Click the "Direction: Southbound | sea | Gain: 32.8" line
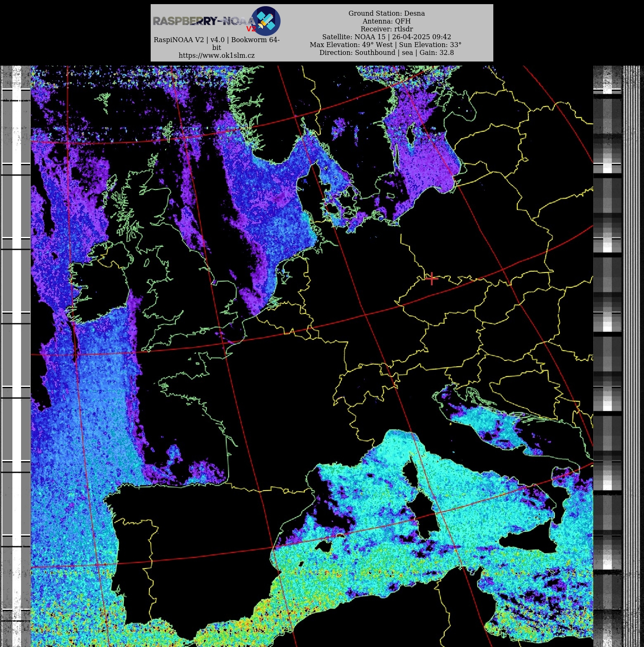This screenshot has height=647, width=644. pyautogui.click(x=386, y=52)
